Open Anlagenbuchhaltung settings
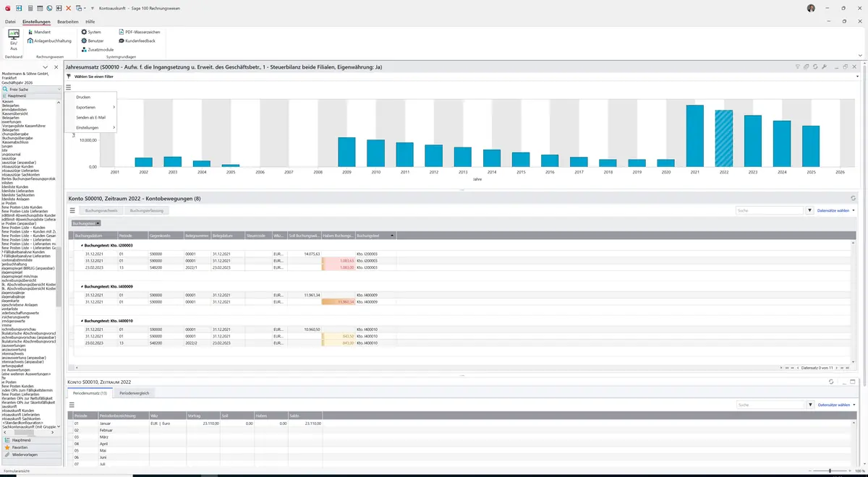The height and width of the screenshot is (477, 868). tap(49, 40)
